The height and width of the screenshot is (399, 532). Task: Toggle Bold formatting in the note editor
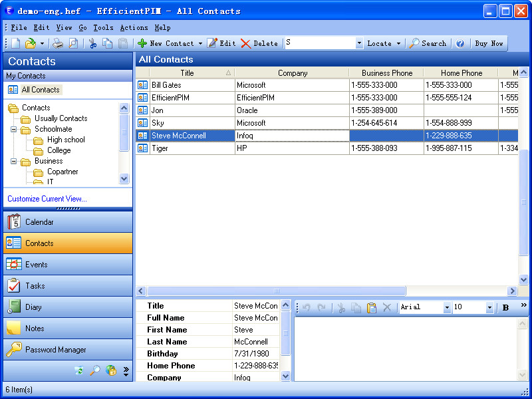tap(505, 307)
